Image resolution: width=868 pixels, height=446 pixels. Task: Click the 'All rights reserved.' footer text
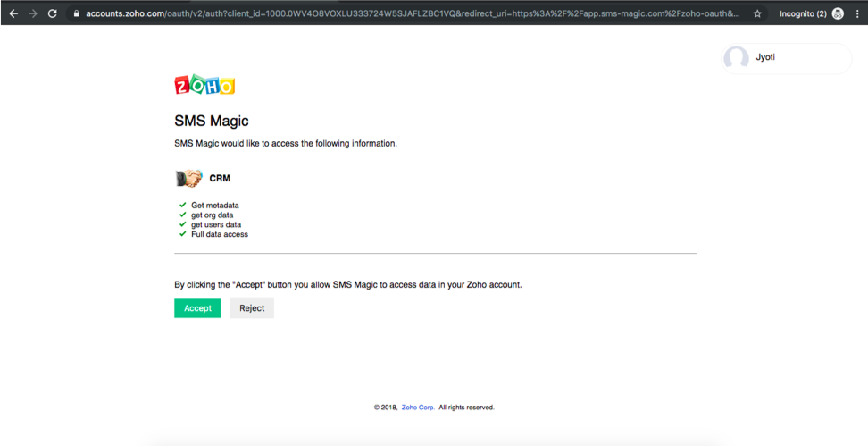pos(467,408)
